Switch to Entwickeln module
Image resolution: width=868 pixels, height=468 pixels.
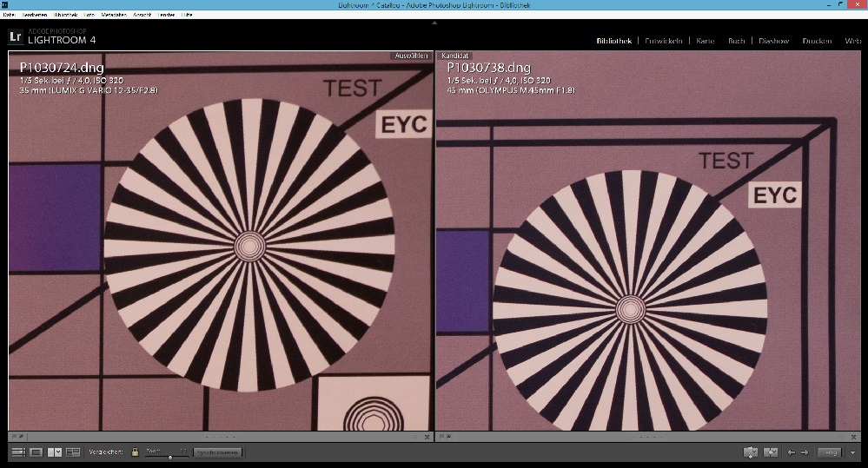click(663, 41)
